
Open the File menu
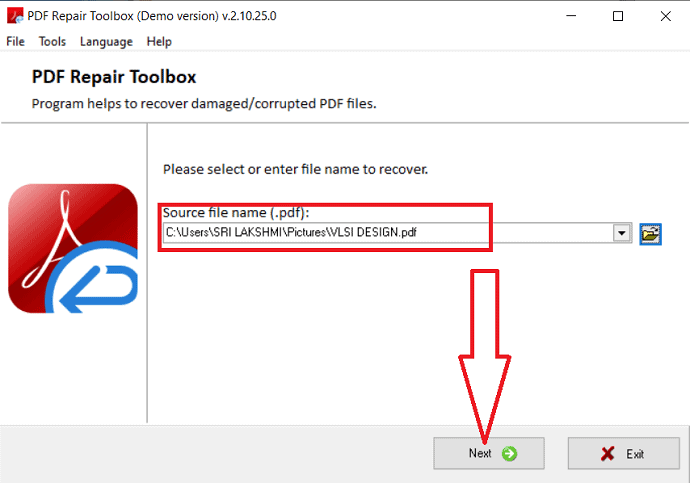[x=16, y=42]
